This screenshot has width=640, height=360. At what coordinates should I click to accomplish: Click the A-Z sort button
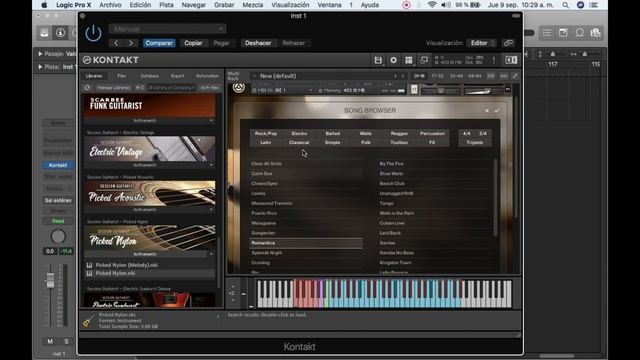coord(140,87)
